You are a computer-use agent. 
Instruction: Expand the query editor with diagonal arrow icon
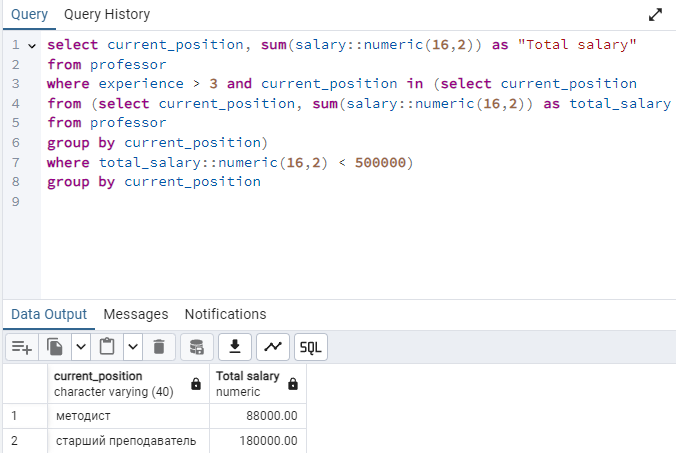(655, 15)
